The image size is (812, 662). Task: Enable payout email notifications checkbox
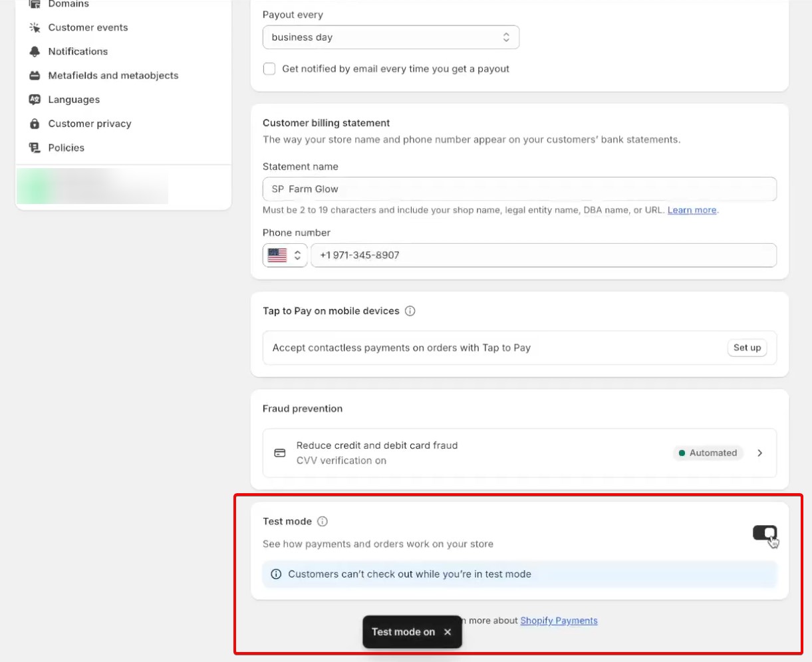pyautogui.click(x=269, y=68)
